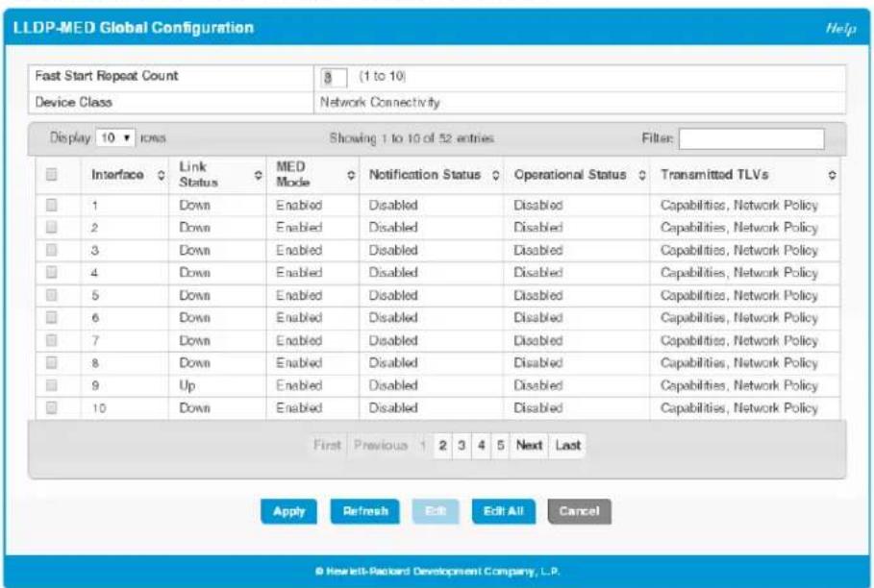Click the Operational Status header label

[570, 175]
